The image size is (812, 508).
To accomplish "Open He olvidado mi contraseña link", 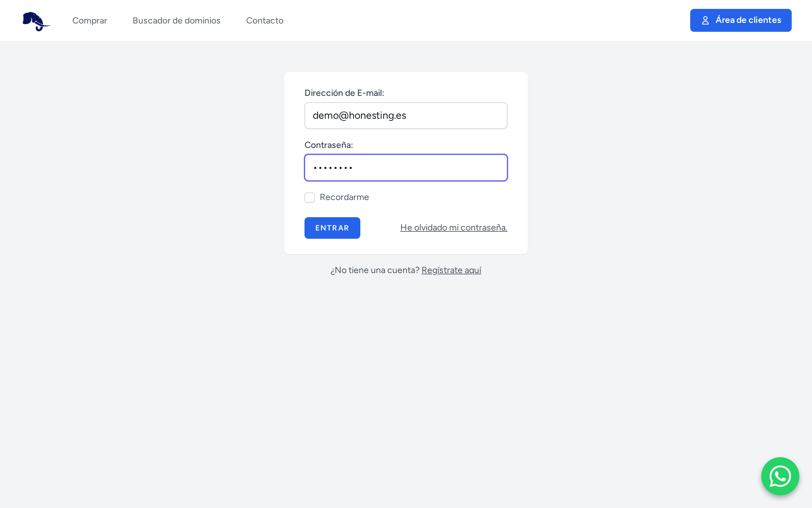I will tap(454, 227).
